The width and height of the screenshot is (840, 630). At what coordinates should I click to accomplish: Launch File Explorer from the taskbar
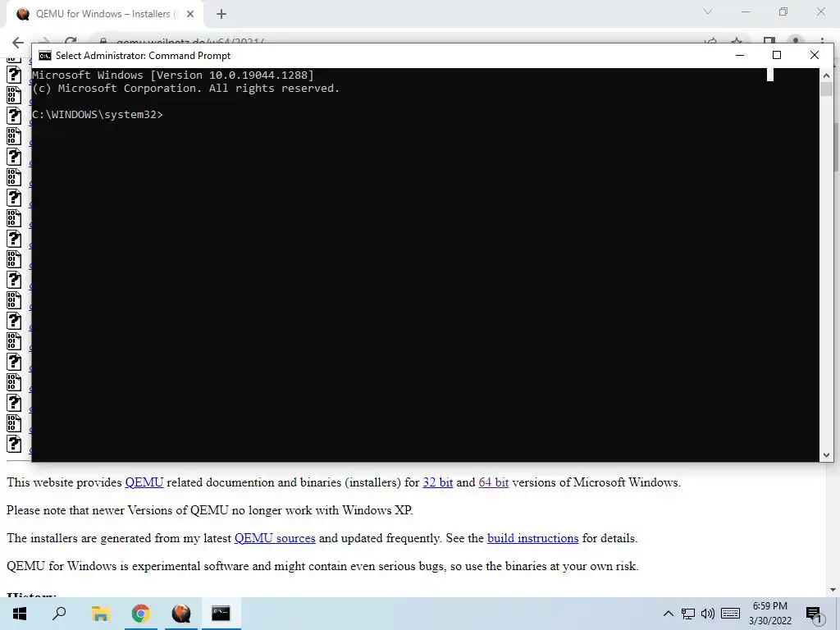pyautogui.click(x=100, y=614)
